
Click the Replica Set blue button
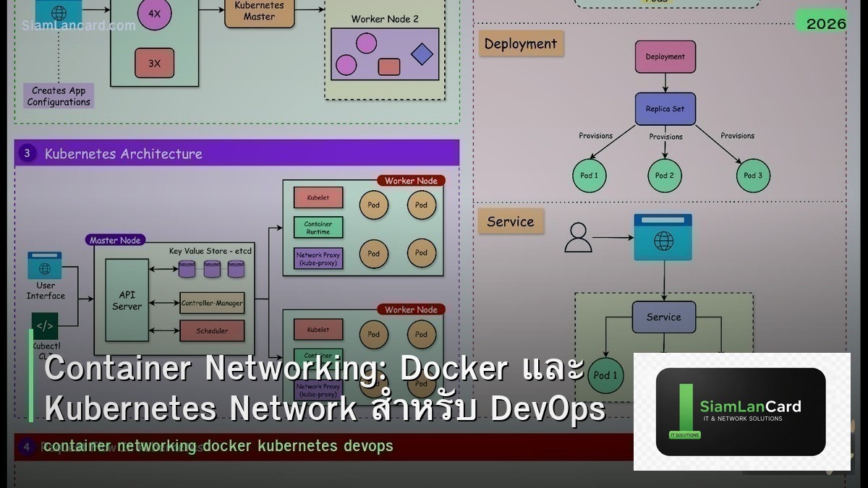[665, 108]
